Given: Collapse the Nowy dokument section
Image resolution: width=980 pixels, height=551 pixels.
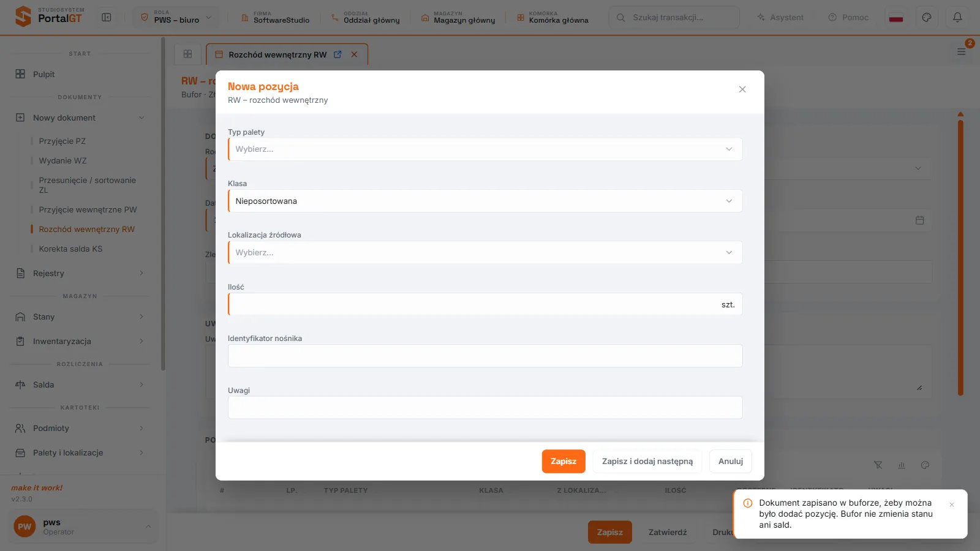Looking at the screenshot, I should [80, 118].
